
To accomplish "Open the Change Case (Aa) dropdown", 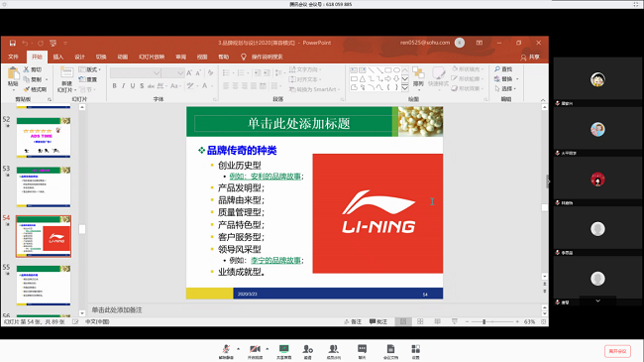I will 175,86.
